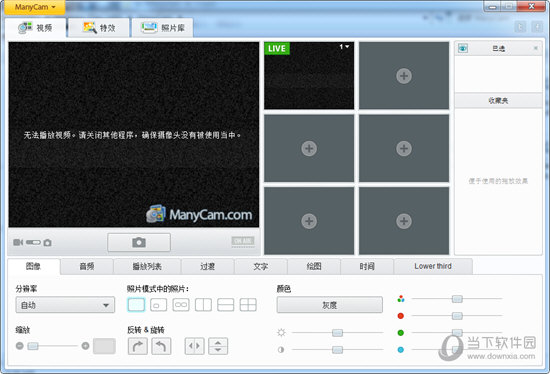Screen dimensions: 550x374
Task: Click the green channel slider handle
Action: tap(457, 332)
